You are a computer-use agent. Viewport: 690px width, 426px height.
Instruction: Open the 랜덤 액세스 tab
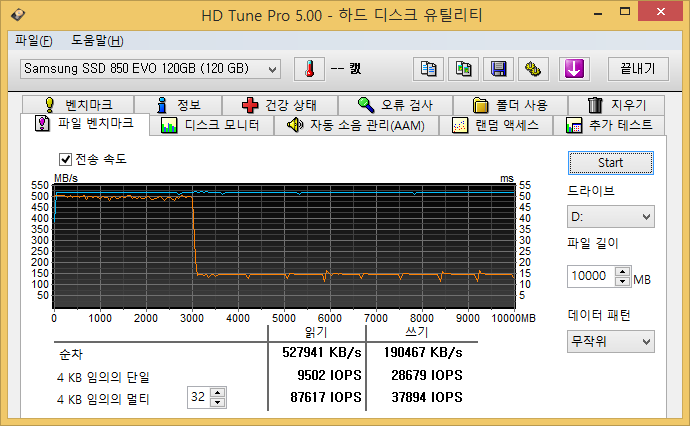[495, 125]
